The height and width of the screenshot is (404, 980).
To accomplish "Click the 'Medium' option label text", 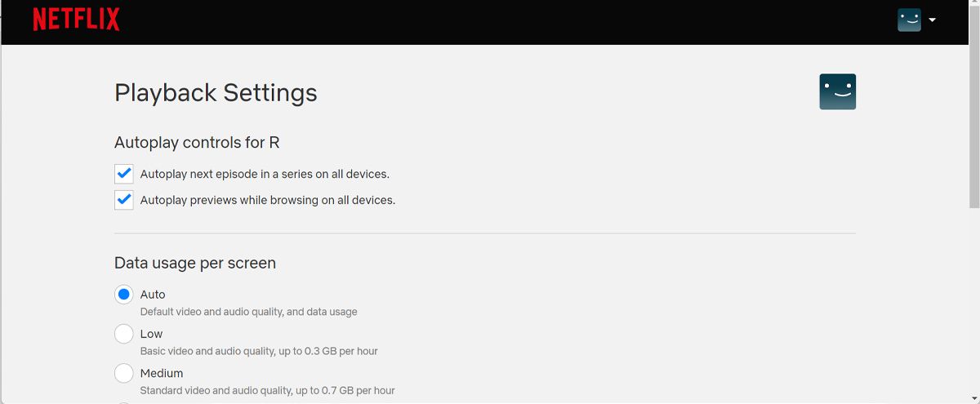I will point(162,373).
